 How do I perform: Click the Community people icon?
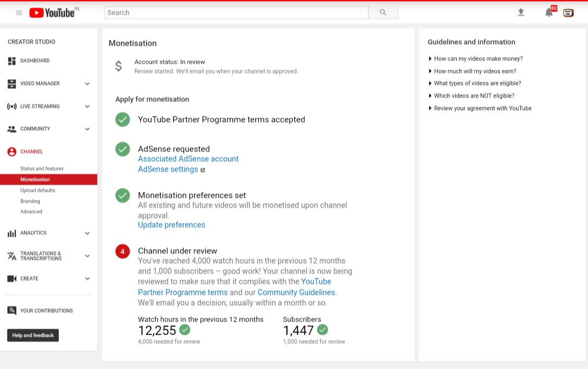[x=11, y=129]
